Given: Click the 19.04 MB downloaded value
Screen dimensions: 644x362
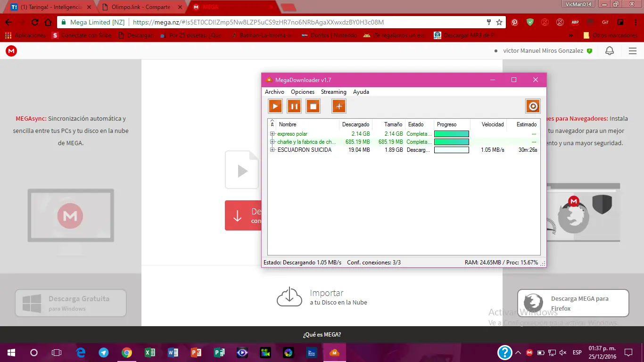Looking at the screenshot, I should point(359,150).
